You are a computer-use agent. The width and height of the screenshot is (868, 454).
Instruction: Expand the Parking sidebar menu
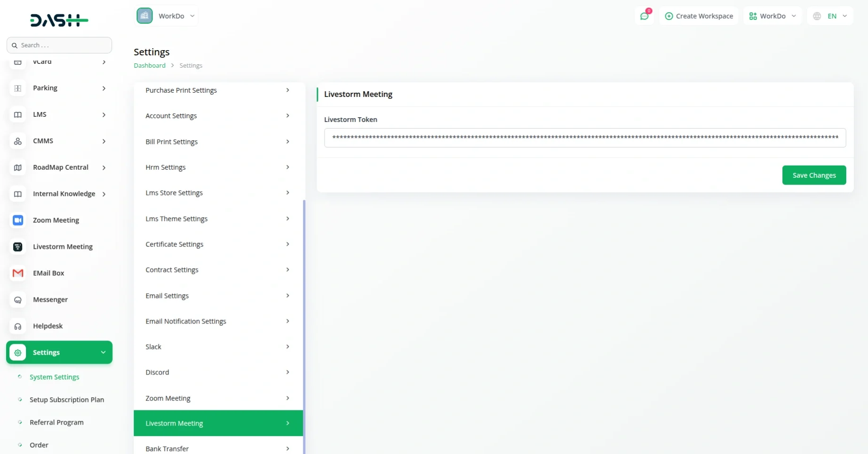tap(104, 88)
